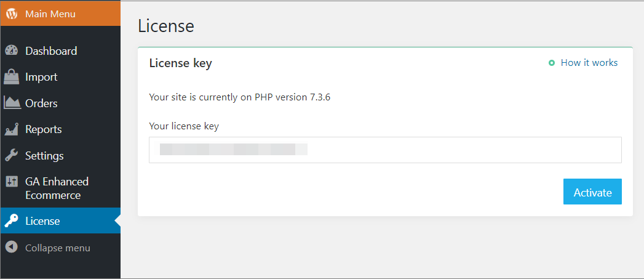
Task: Click the Collapse menu arrow icon
Action: (12, 248)
